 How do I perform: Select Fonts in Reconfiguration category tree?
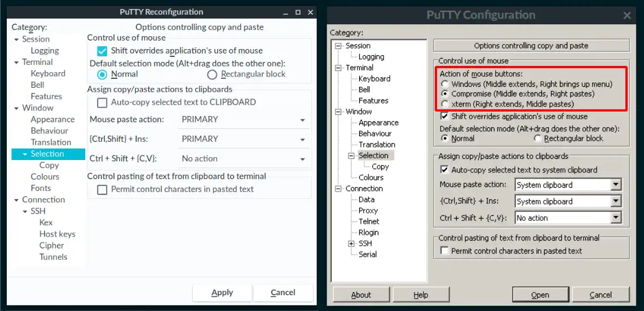tap(41, 189)
